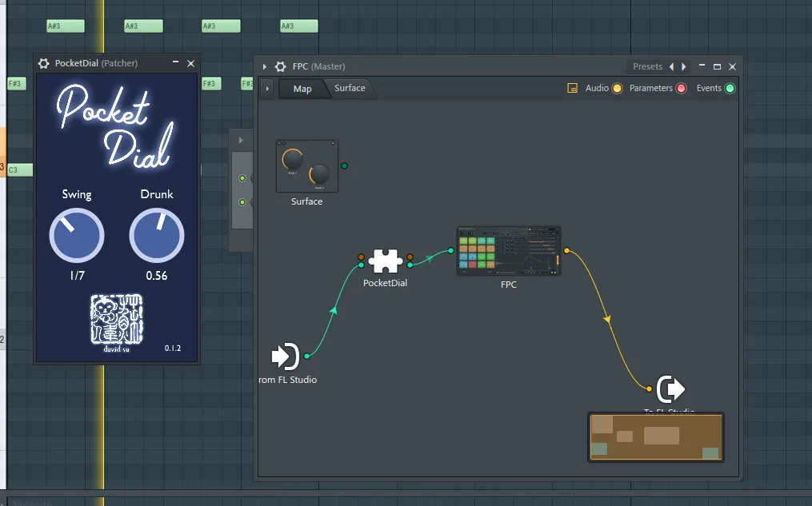
Task: Click the PocketDial node events output port
Action: click(410, 265)
